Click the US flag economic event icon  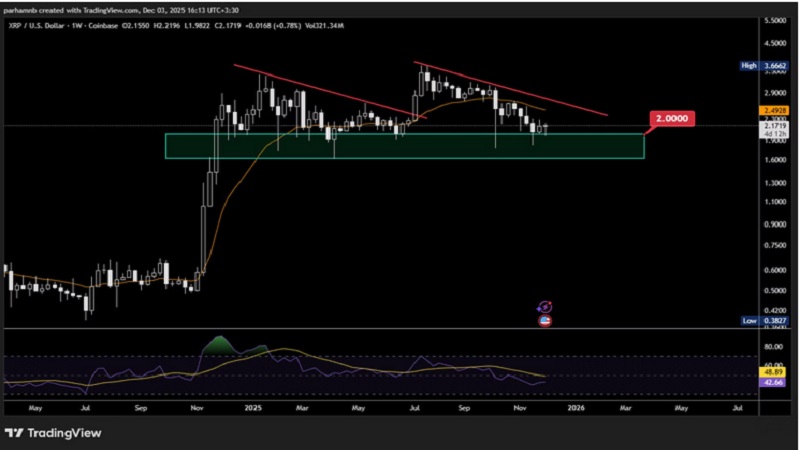(545, 321)
